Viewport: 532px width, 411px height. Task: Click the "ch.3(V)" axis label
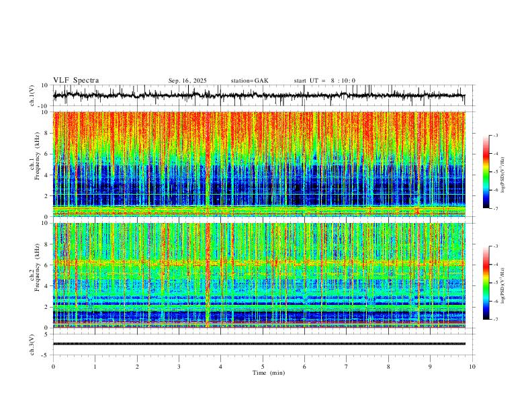pyautogui.click(x=32, y=345)
